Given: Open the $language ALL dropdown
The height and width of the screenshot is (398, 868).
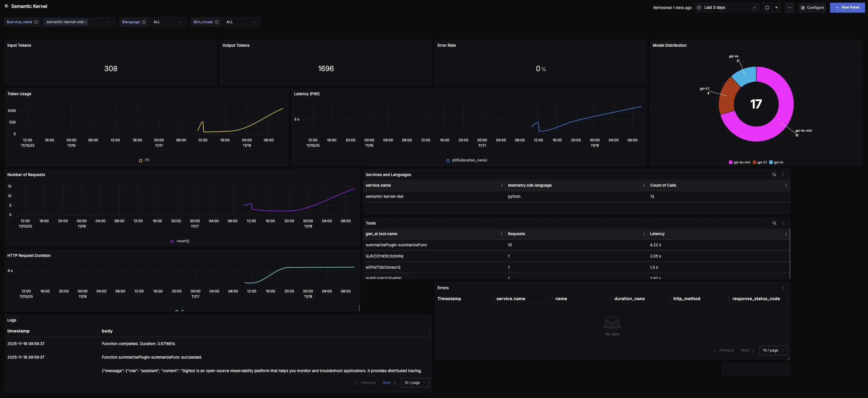Looking at the screenshot, I should 167,22.
